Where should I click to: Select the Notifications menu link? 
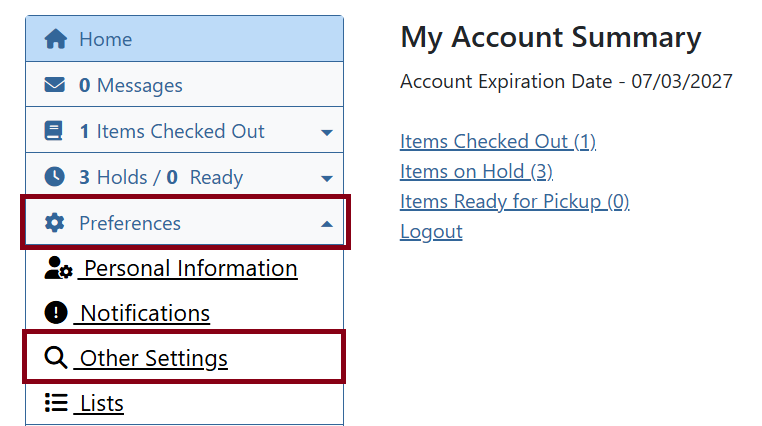[145, 313]
